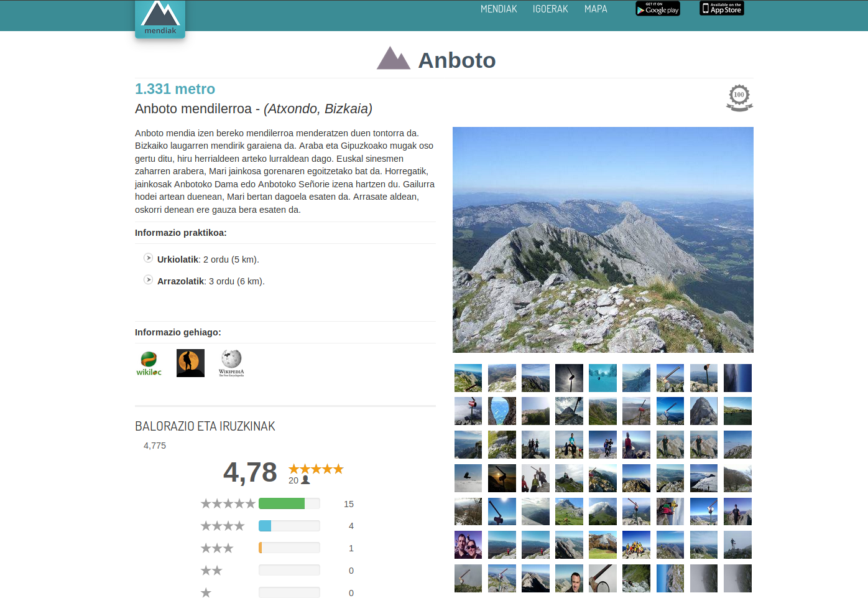
Task: Open the Wikipedia link icon
Action: click(x=231, y=363)
